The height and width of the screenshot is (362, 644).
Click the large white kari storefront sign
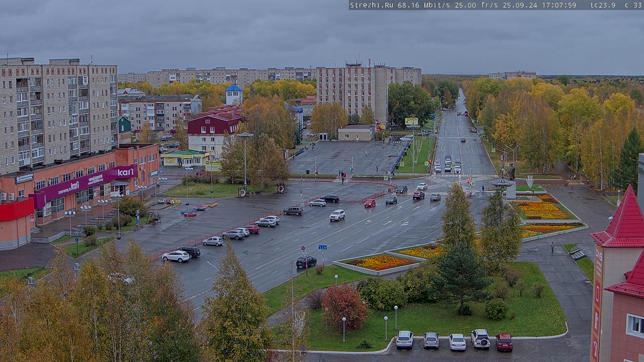(126, 172)
